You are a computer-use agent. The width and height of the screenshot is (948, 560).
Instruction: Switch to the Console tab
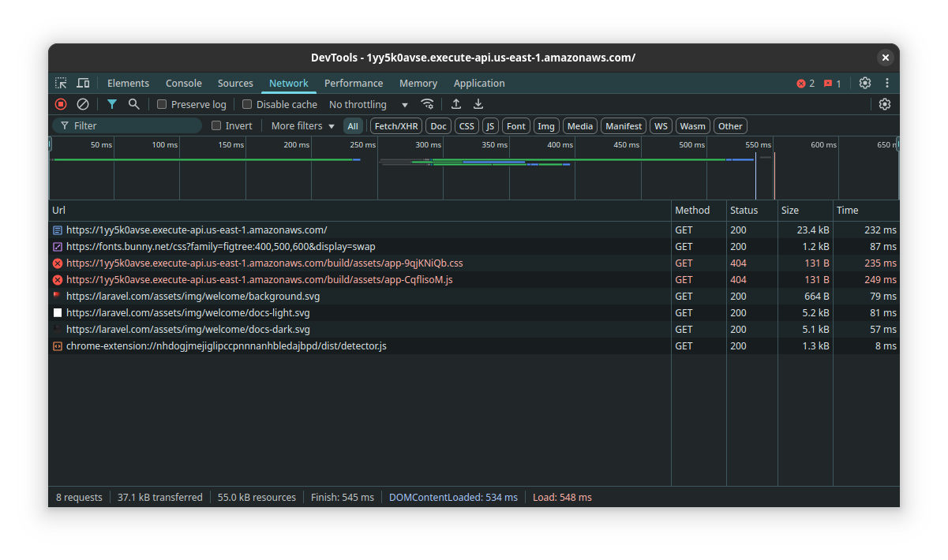click(x=184, y=83)
